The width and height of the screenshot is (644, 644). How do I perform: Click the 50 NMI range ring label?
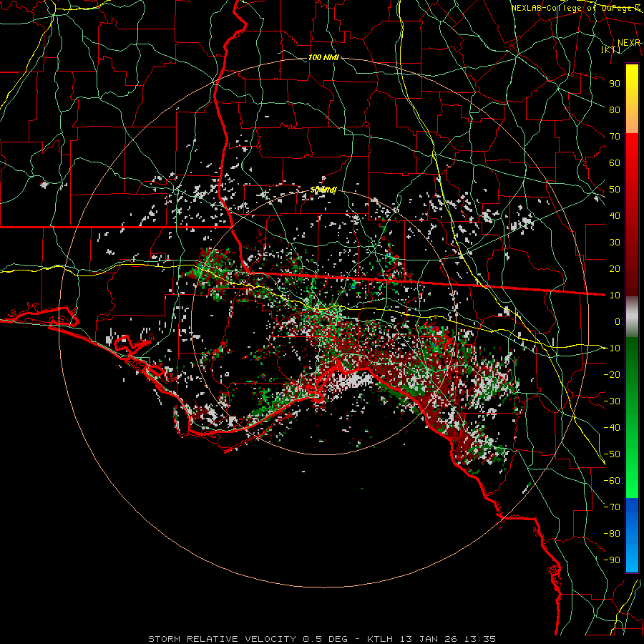(x=323, y=190)
